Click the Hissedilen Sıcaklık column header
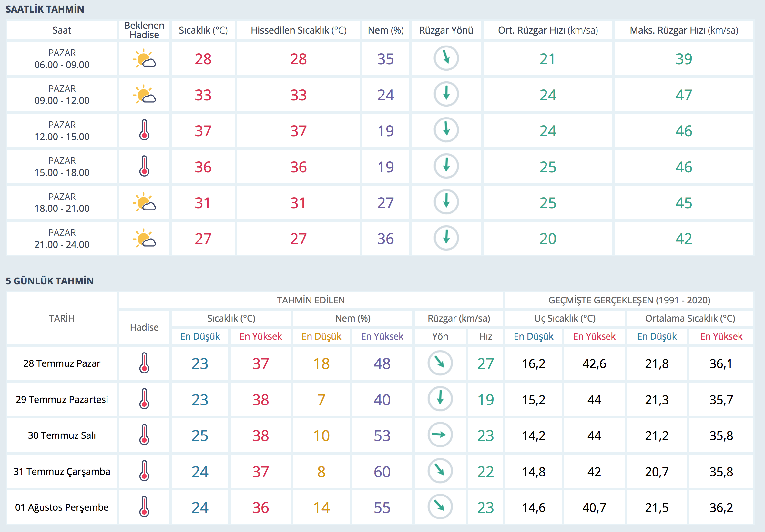 (298, 30)
